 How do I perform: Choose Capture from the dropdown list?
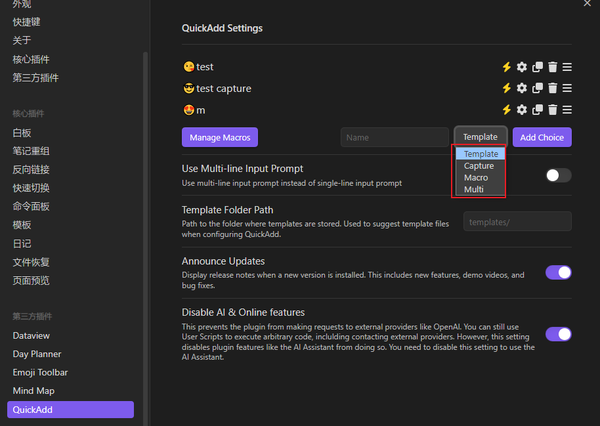point(479,166)
